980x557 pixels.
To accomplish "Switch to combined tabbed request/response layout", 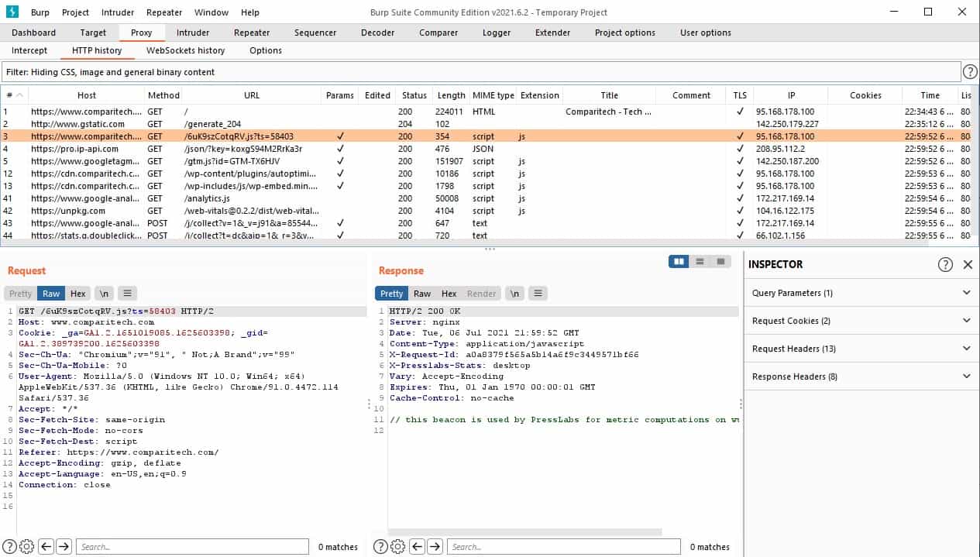I will [720, 262].
